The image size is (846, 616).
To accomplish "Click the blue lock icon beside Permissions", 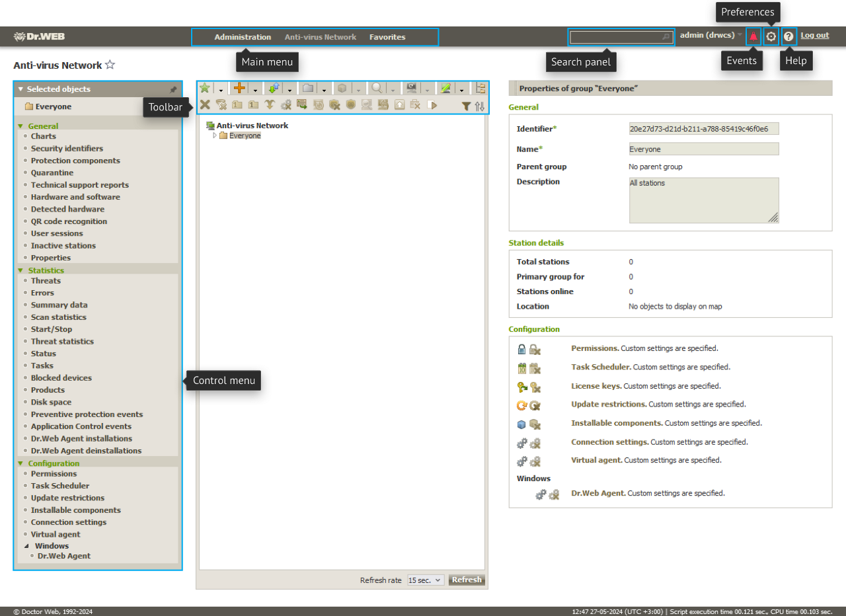I will [521, 349].
